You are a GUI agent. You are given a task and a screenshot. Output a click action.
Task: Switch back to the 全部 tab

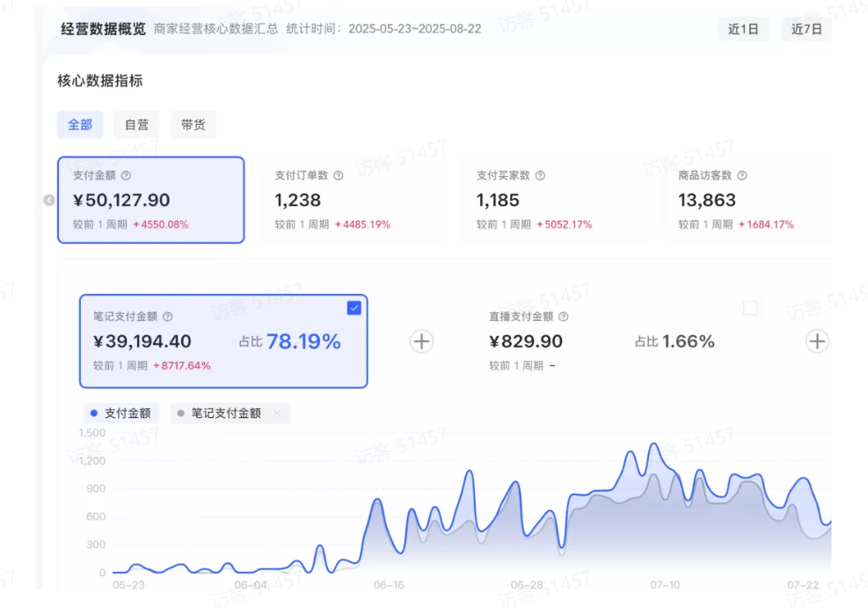pos(80,124)
